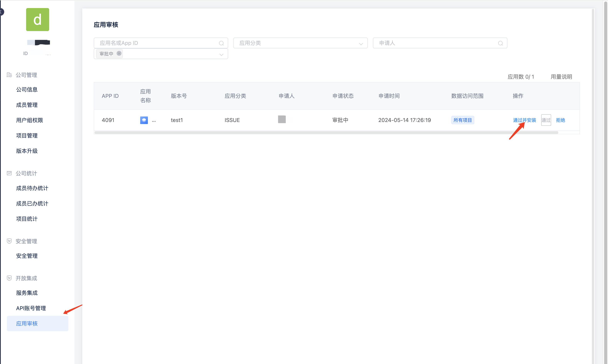Click the search icon in the 申请人 field
This screenshot has height=364, width=608.
coord(500,43)
